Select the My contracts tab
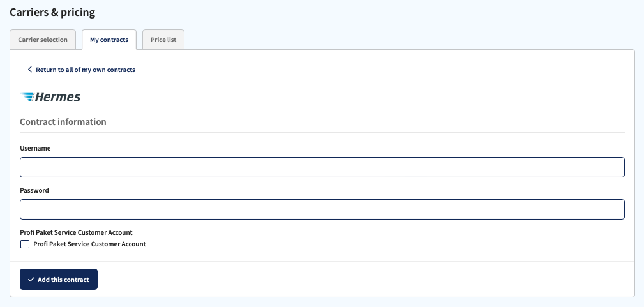Screen dimensions: 644x307 pos(109,40)
